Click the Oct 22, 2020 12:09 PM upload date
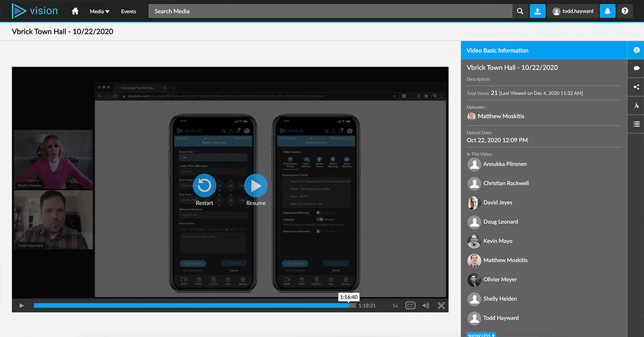The width and height of the screenshot is (644, 337). 497,140
